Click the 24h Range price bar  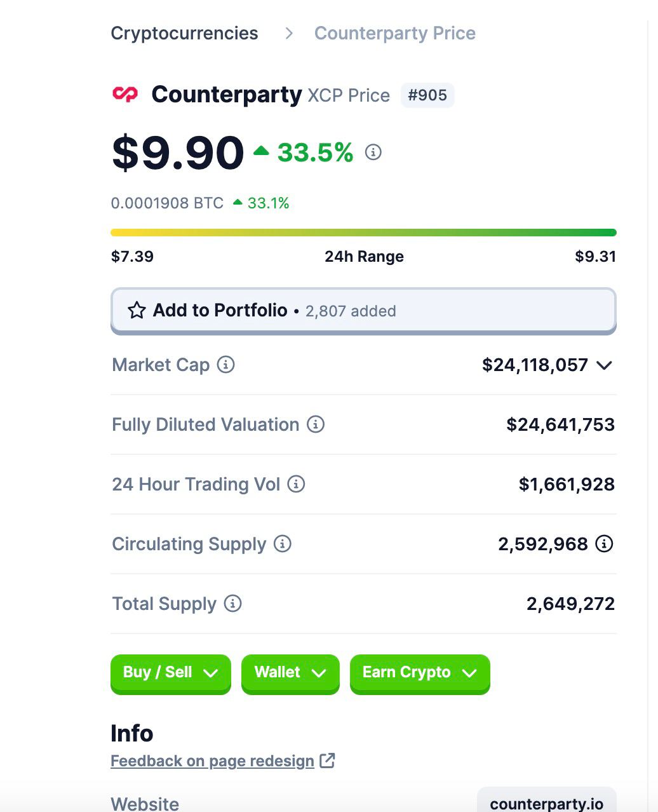[x=363, y=233]
